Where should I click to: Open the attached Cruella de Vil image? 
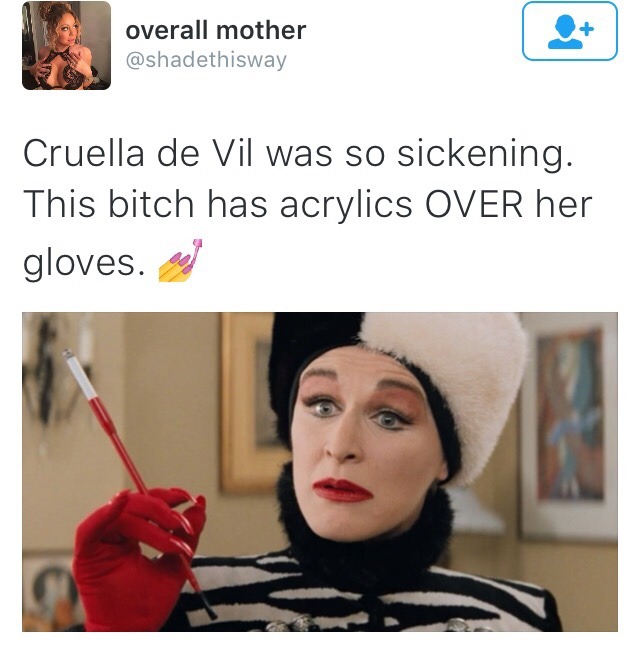pyautogui.click(x=320, y=472)
